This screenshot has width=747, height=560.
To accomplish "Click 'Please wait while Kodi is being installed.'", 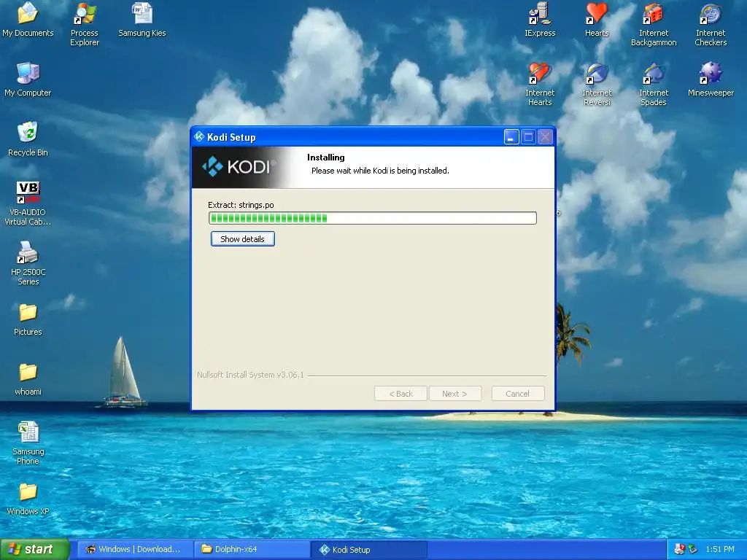I will [380, 171].
